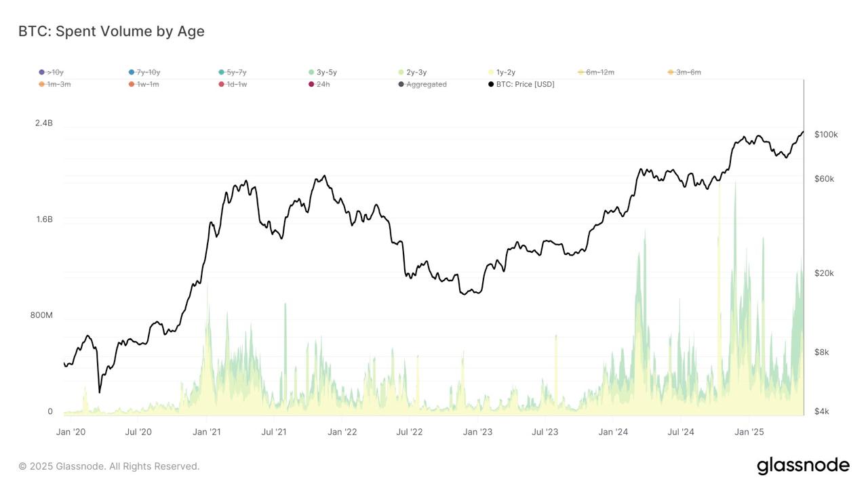Screen dimensions: 868x488
Task: Toggle the >10y legend series
Action: pyautogui.click(x=52, y=72)
